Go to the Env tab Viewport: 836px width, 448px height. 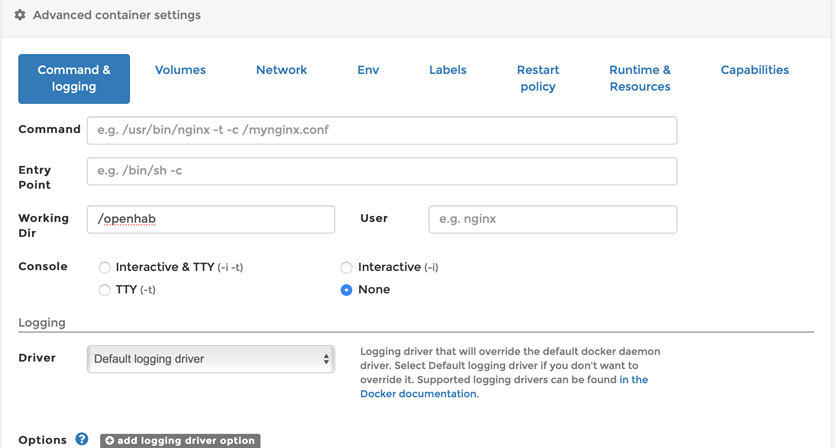coord(368,70)
